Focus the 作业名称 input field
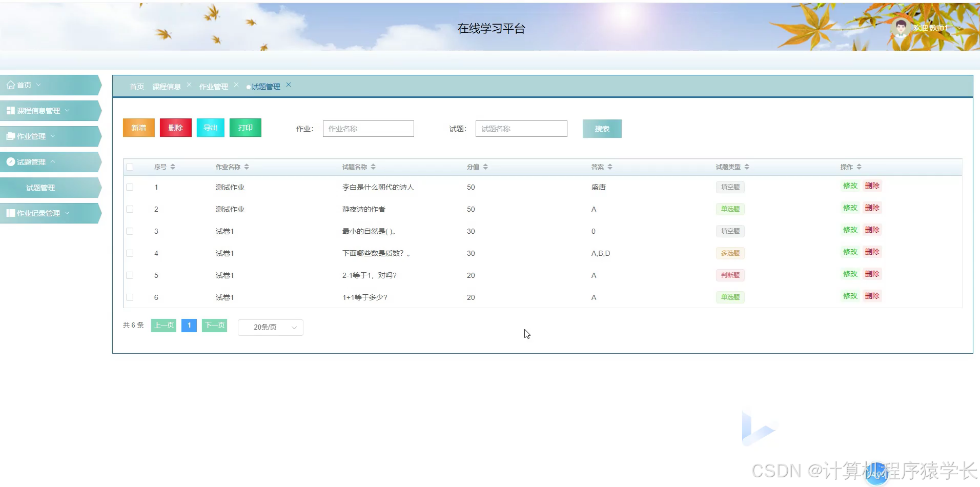The height and width of the screenshot is (487, 980). coord(369,129)
